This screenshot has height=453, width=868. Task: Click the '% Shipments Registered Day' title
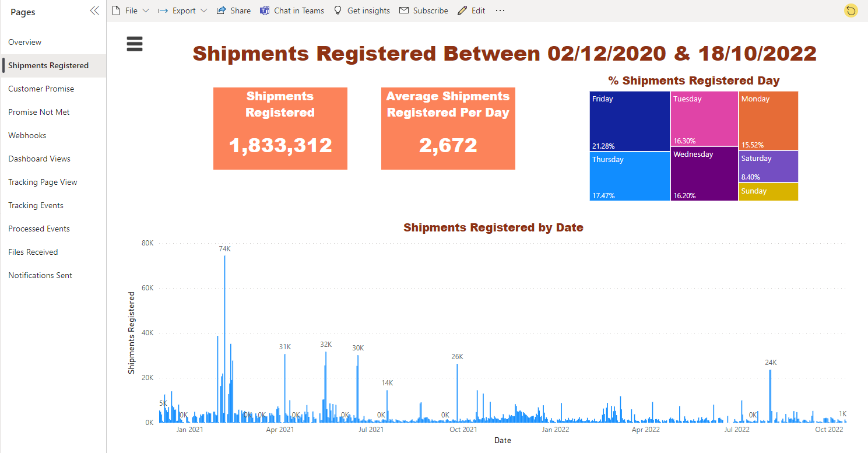[694, 80]
